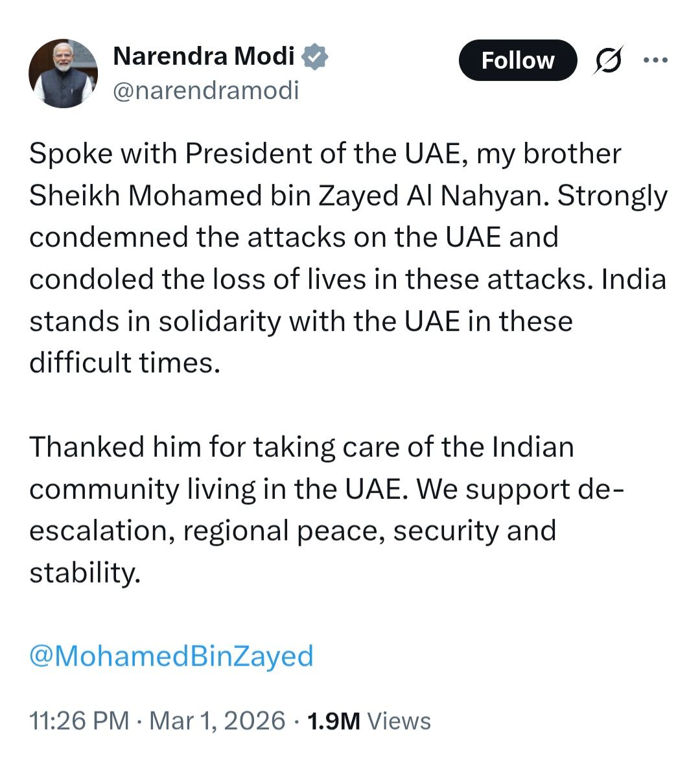Open the three-dot more options menu

tap(655, 60)
